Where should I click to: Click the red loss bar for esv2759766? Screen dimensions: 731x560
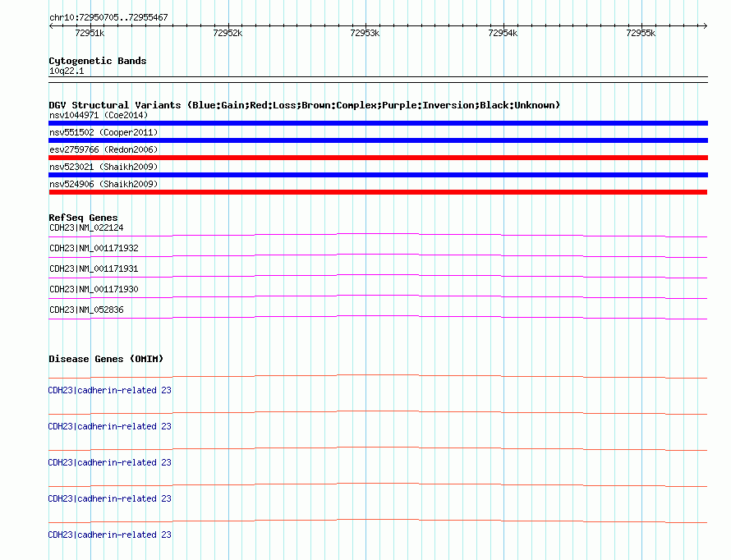click(378, 158)
